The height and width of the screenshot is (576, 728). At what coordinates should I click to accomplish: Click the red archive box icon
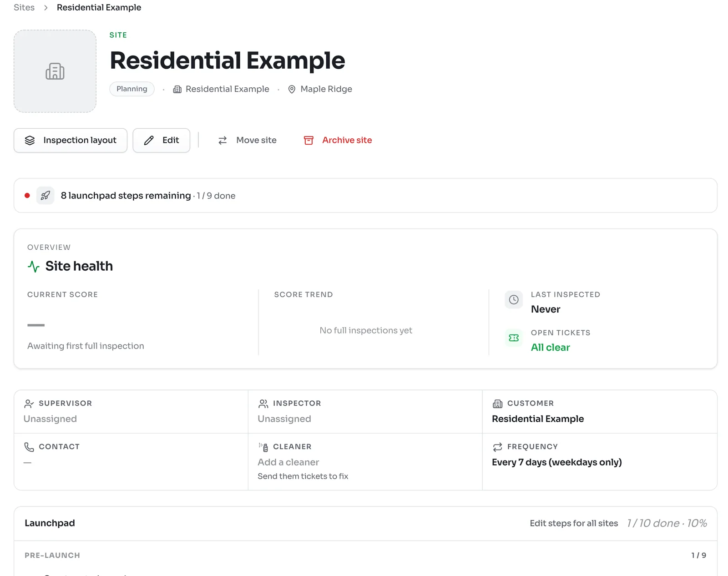point(308,140)
